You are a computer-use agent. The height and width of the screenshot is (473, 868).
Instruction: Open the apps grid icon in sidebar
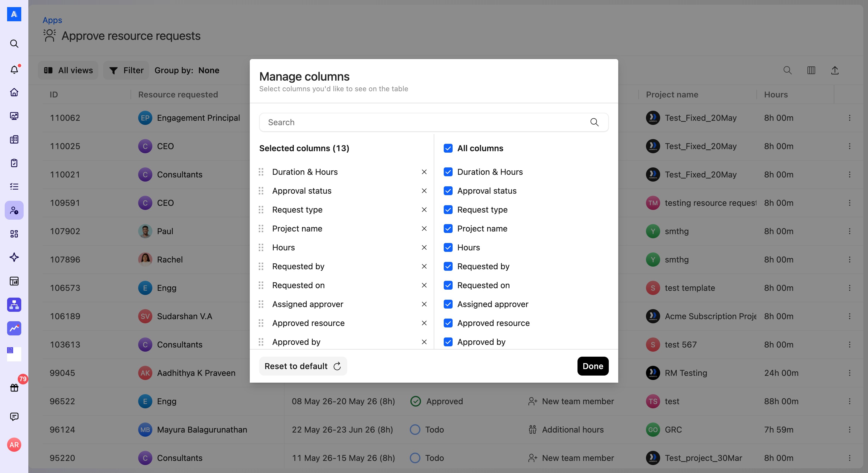[x=14, y=234]
